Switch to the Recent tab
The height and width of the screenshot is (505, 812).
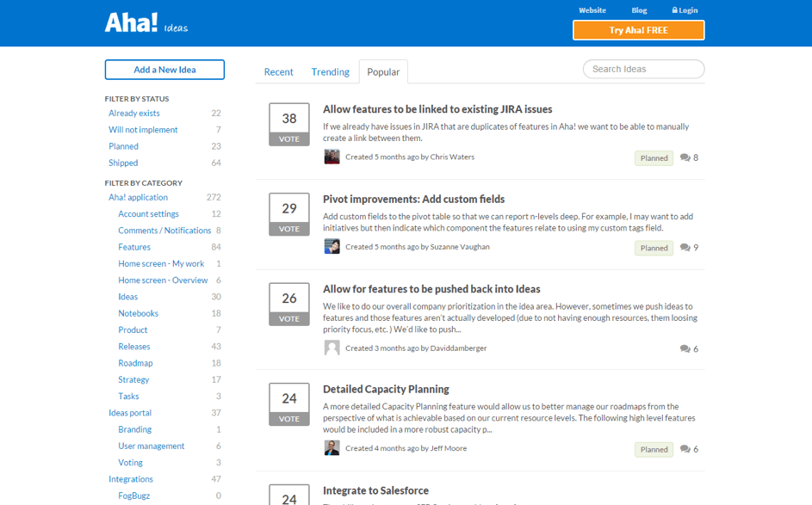[278, 72]
